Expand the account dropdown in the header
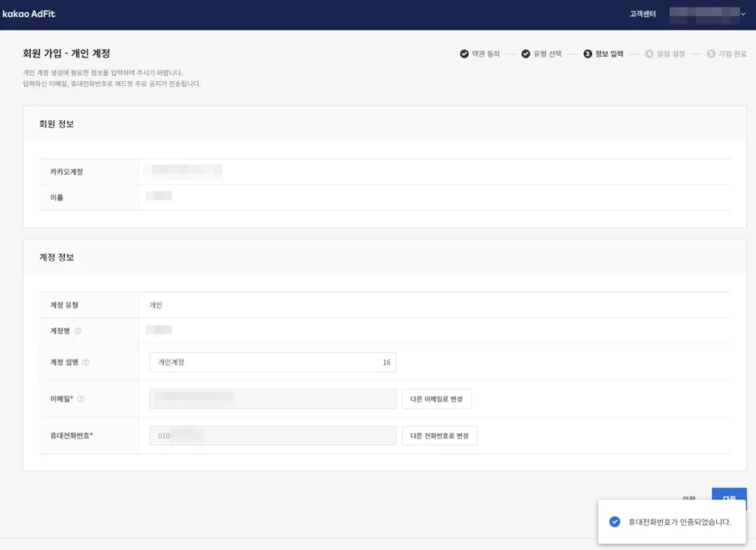 coord(743,14)
